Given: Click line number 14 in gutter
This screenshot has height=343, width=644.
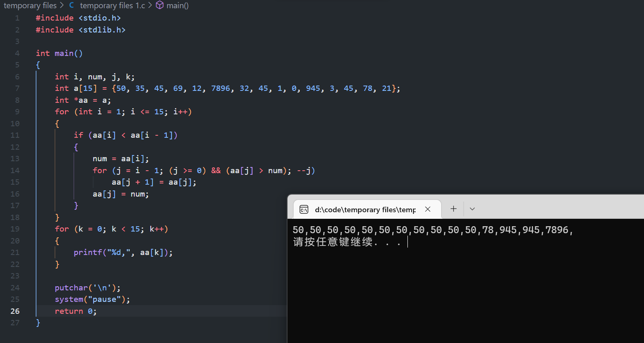Looking at the screenshot, I should pyautogui.click(x=15, y=170).
